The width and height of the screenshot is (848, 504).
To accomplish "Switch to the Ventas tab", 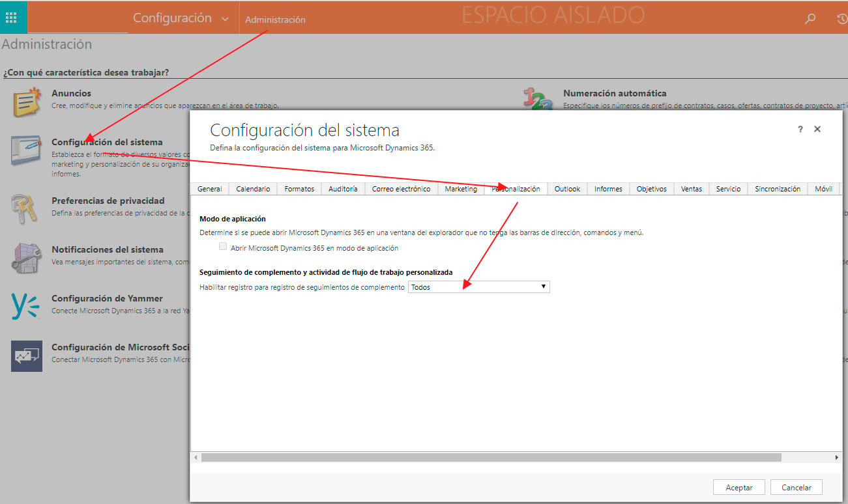I will pos(692,189).
